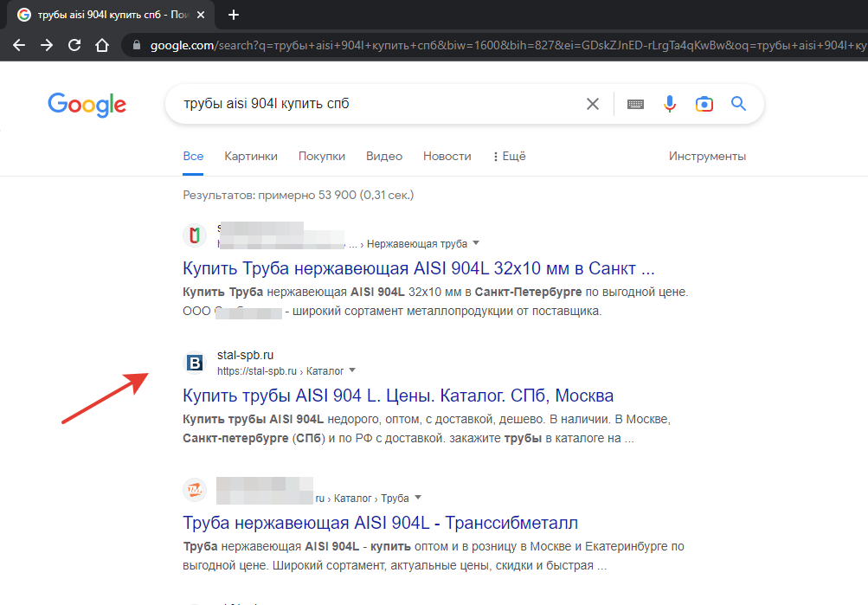Open the on-screen keyboard input tool
This screenshot has height=605, width=868.
pos(635,104)
